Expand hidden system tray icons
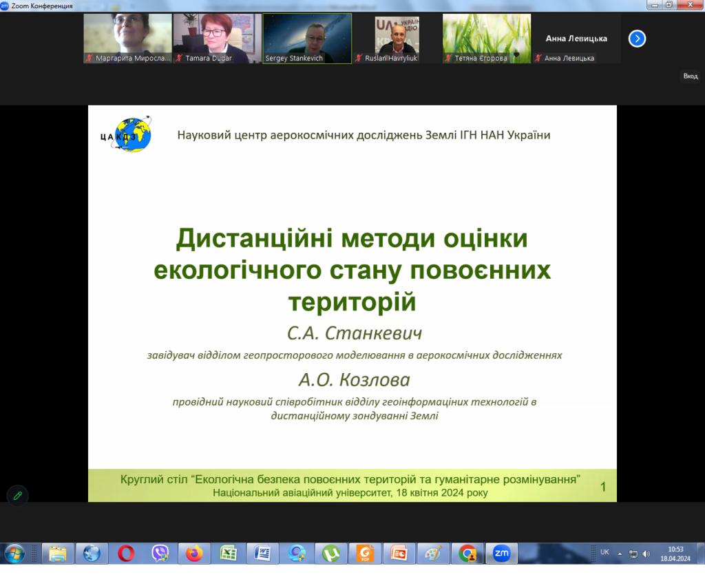 (x=620, y=553)
